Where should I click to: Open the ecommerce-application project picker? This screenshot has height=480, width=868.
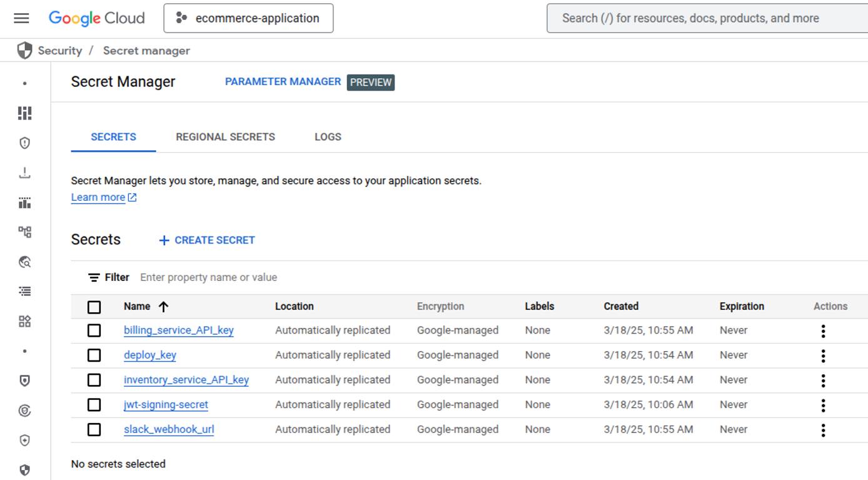coord(248,18)
